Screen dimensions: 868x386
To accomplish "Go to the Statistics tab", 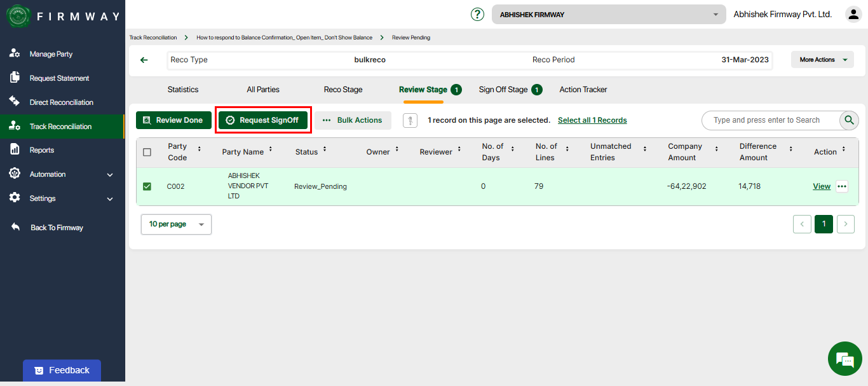I will click(183, 90).
